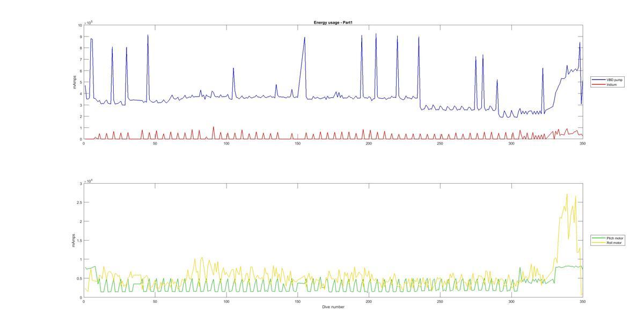Image resolution: width=644 pixels, height=334 pixels.
Task: Click upper plot y-axis tick "10"
Action: 80,25
